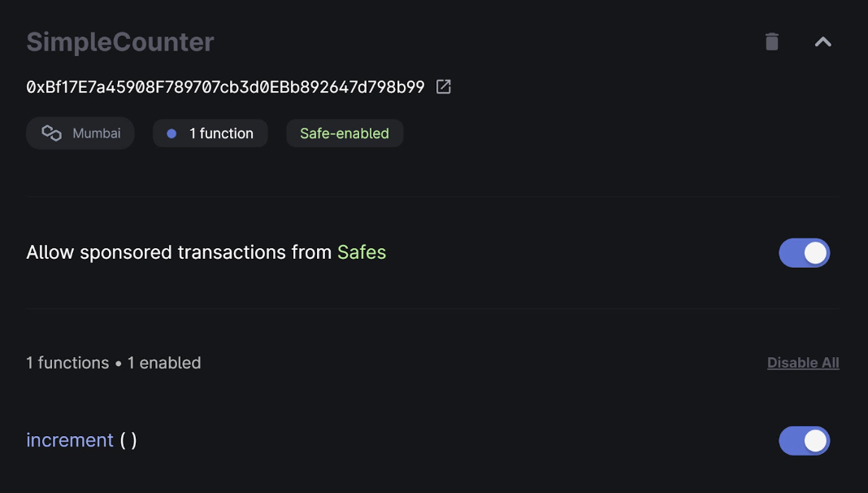
Task: Click the 1 functions 1 enabled summary text
Action: (x=114, y=363)
